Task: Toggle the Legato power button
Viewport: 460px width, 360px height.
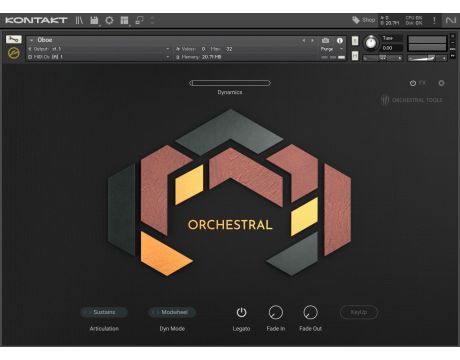Action: pos(241,312)
